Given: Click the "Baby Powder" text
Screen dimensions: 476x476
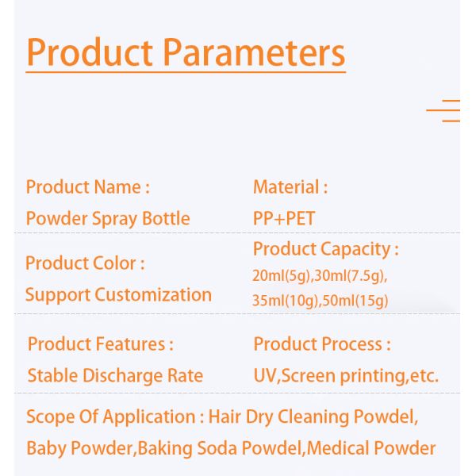Looking at the screenshot, I should (x=79, y=448).
